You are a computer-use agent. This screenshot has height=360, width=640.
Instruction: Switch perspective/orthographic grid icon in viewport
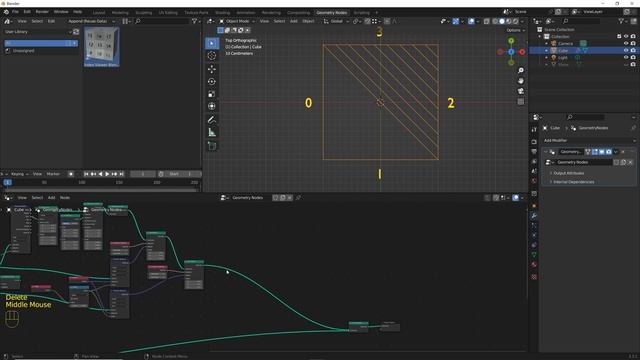pos(521,102)
